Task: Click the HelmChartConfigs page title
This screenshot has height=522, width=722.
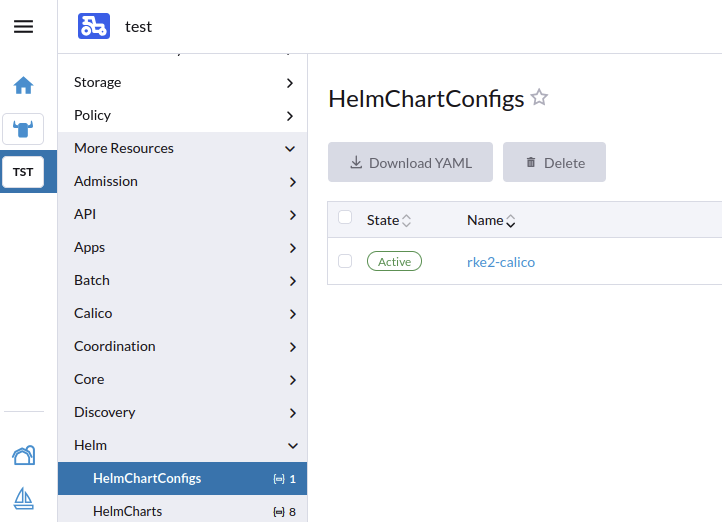Action: (426, 99)
